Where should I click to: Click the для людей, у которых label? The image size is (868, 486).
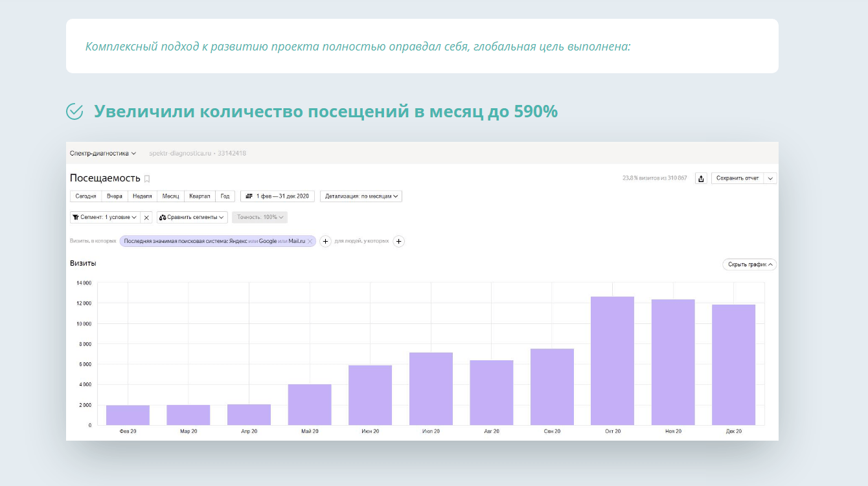coord(361,241)
